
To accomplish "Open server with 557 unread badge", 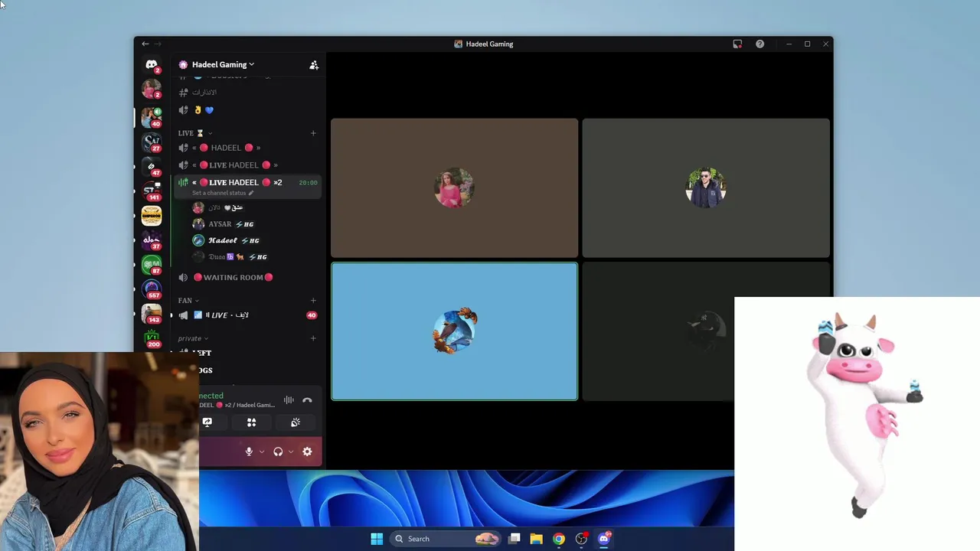I will (152, 289).
